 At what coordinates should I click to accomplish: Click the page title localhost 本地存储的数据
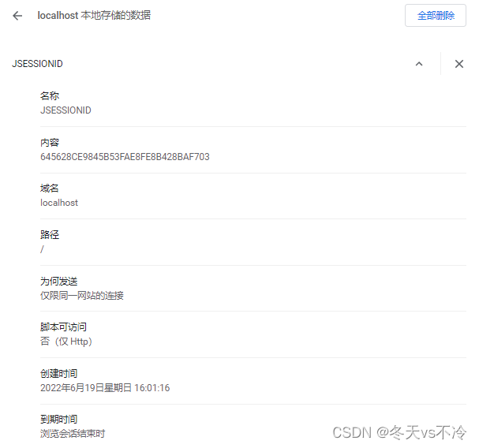(94, 15)
